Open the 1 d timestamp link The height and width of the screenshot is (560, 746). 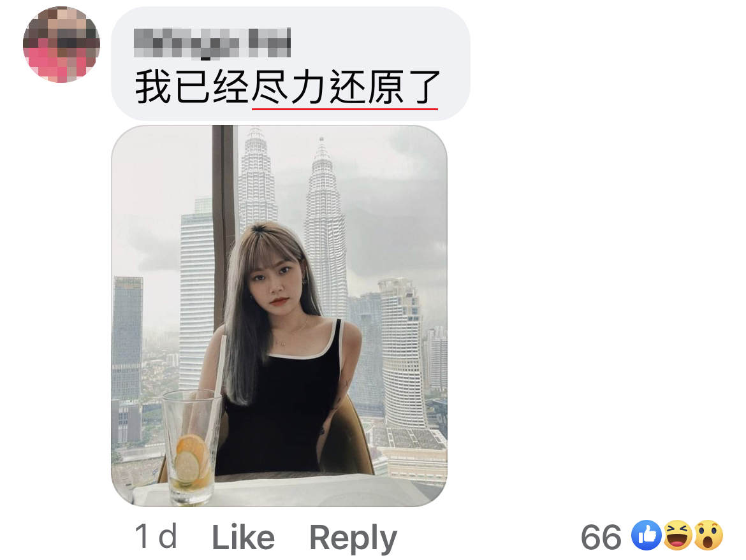point(156,536)
